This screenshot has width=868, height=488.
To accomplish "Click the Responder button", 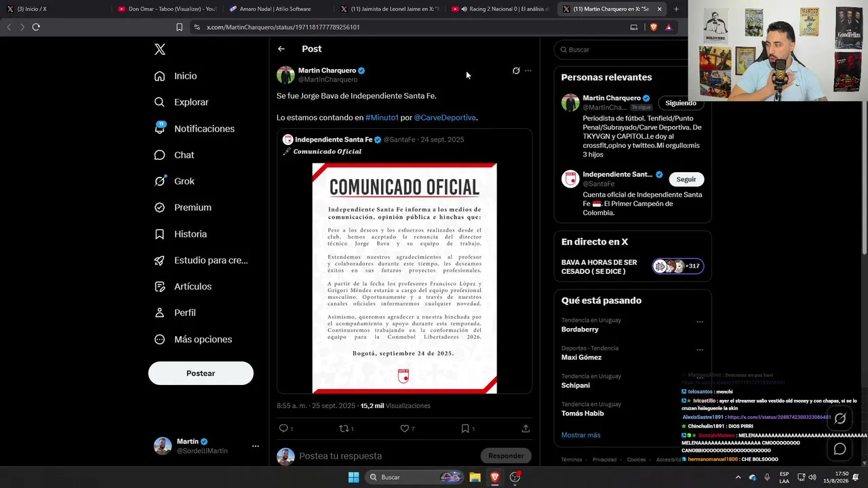I will 506,455.
